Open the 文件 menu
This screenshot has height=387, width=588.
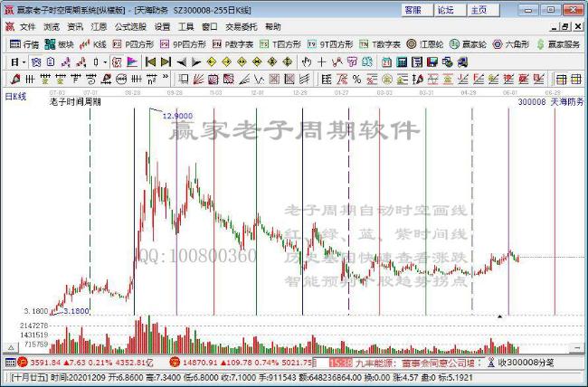point(27,27)
